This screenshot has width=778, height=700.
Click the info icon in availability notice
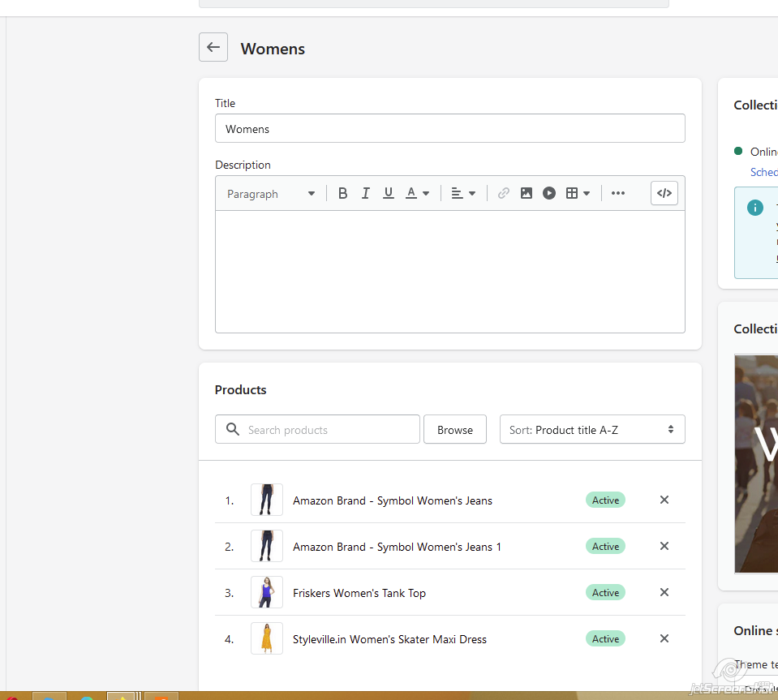755,208
